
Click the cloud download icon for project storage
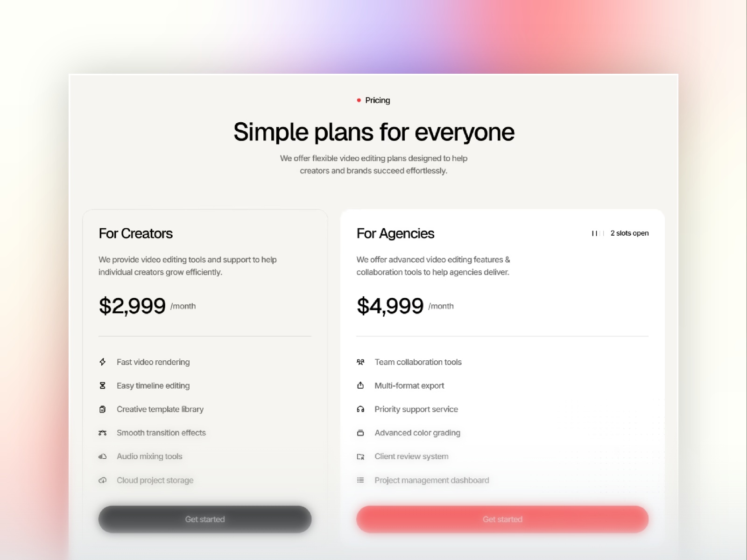103,480
